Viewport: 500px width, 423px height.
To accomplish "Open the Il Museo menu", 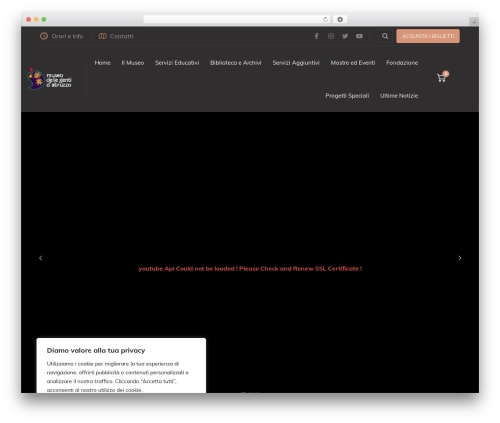I will [133, 63].
